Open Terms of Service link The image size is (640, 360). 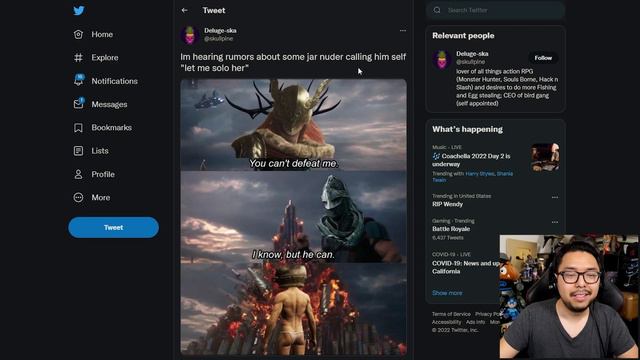point(451,314)
